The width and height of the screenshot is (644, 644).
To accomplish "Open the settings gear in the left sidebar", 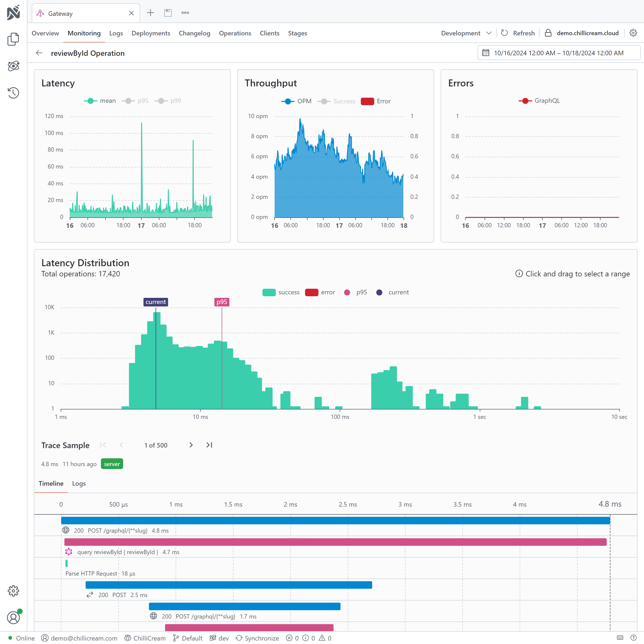I will 13,591.
